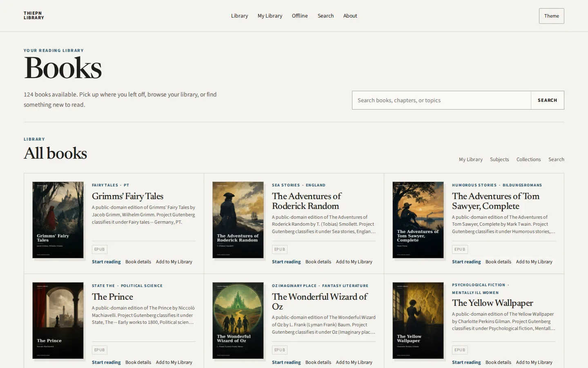The height and width of the screenshot is (368, 588).
Task: Open Tom Sawyer cover thumbnail
Action: coord(418,220)
